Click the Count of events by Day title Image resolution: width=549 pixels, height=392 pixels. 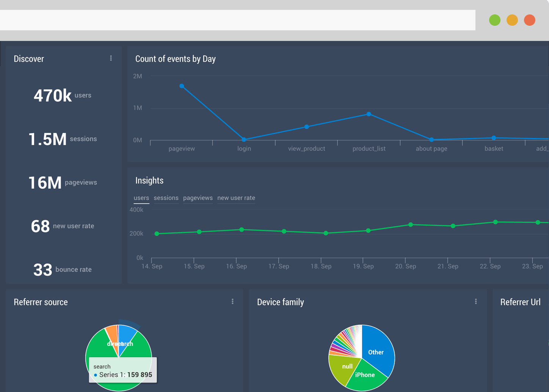[x=176, y=59]
